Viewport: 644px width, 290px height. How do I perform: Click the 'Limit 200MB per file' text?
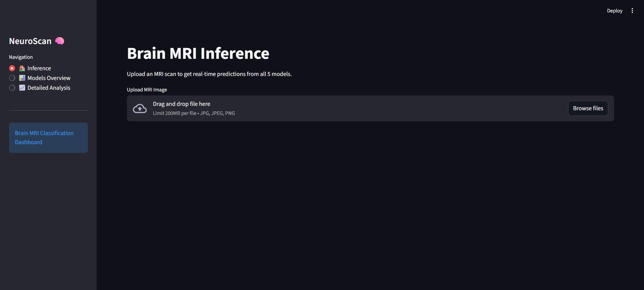pyautogui.click(x=175, y=113)
